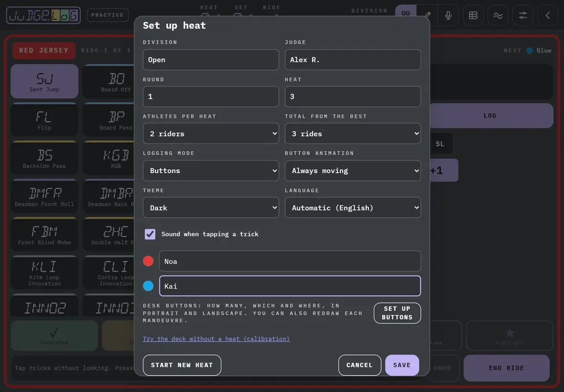564x392 pixels.
Task: Tap the Flip trick button
Action: click(44, 120)
